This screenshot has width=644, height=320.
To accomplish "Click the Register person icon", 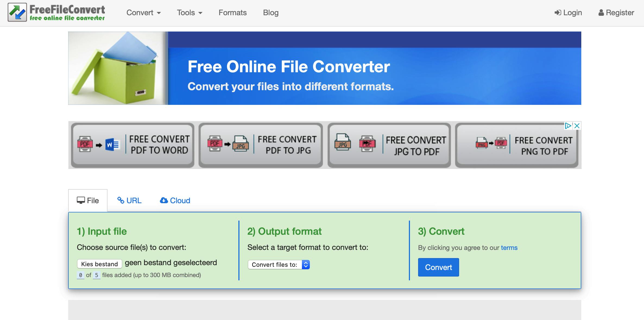I will tap(601, 12).
